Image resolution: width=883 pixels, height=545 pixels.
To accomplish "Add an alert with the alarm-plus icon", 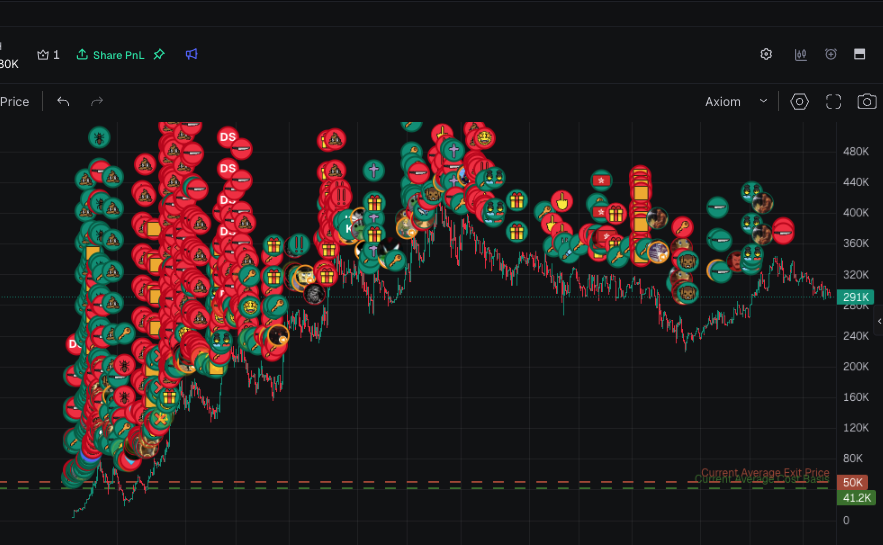I will point(831,54).
